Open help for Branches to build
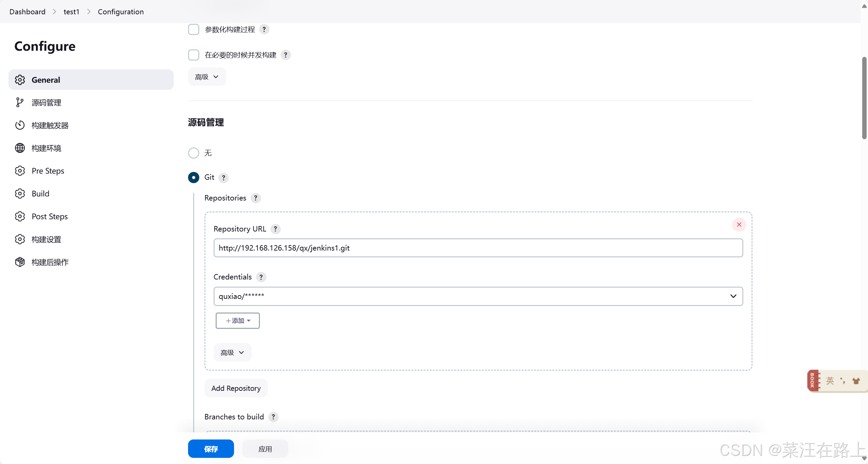 click(x=273, y=417)
